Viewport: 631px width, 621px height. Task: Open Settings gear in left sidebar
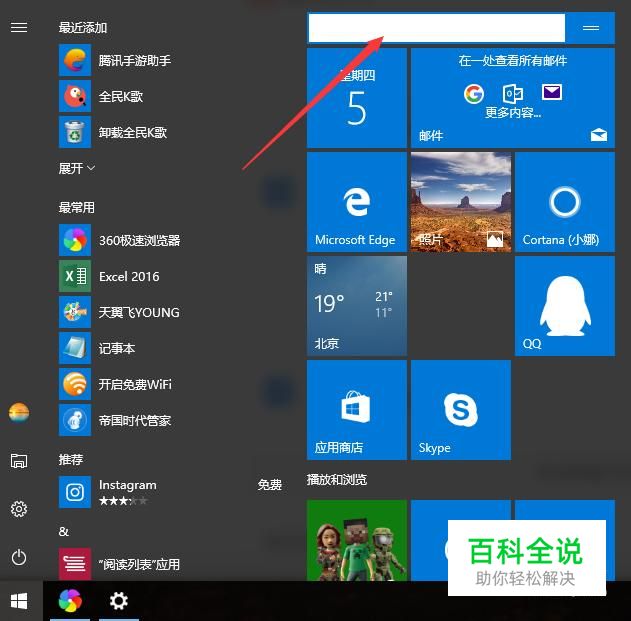tap(19, 509)
